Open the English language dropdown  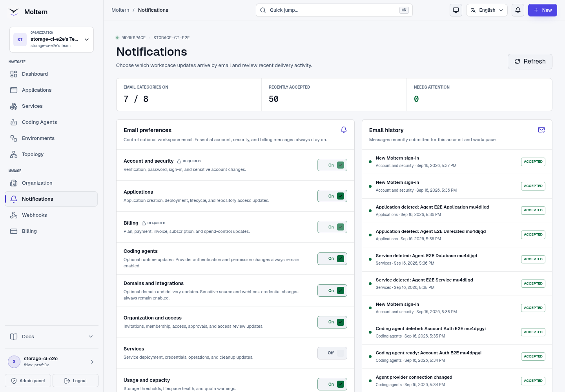(487, 10)
